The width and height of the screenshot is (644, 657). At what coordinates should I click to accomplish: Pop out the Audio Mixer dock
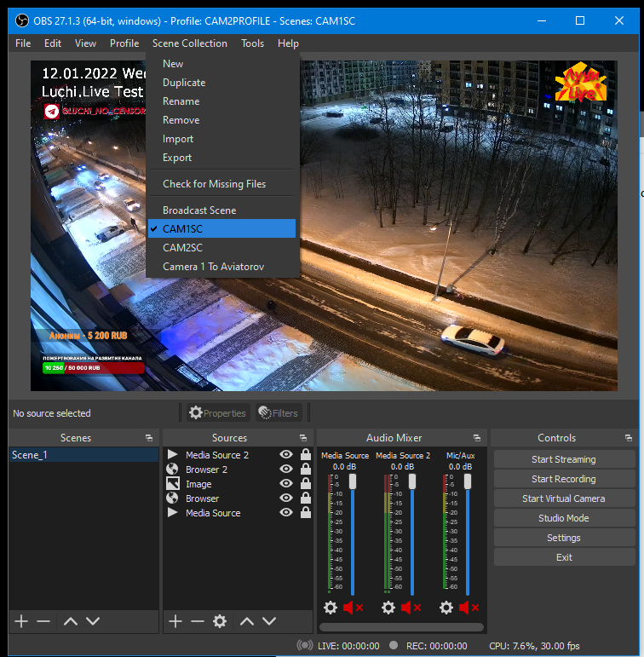pyautogui.click(x=477, y=438)
